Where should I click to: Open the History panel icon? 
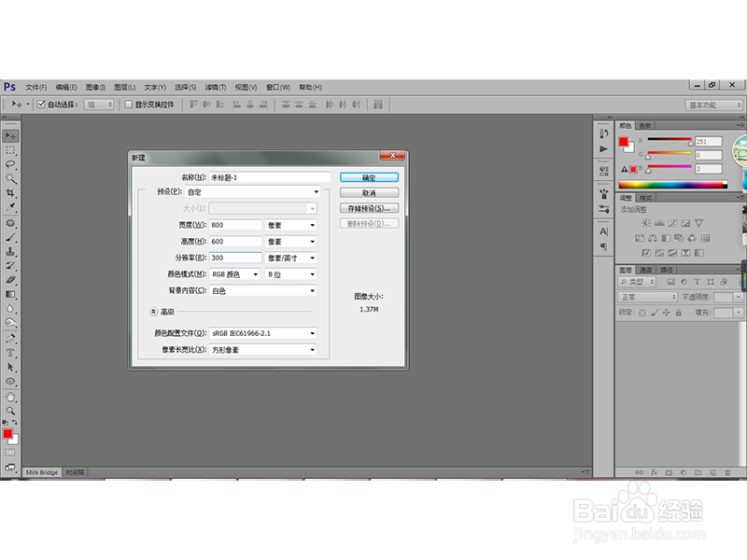click(603, 133)
